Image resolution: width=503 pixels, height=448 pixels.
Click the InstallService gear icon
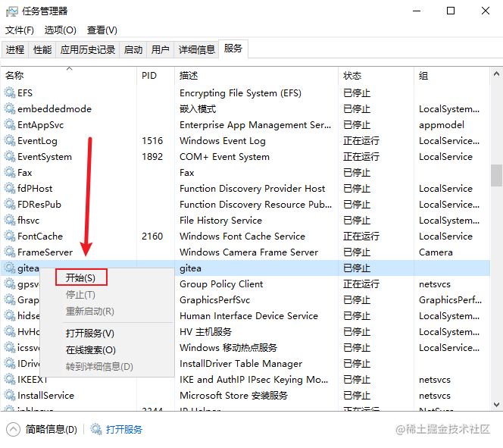tap(10, 396)
